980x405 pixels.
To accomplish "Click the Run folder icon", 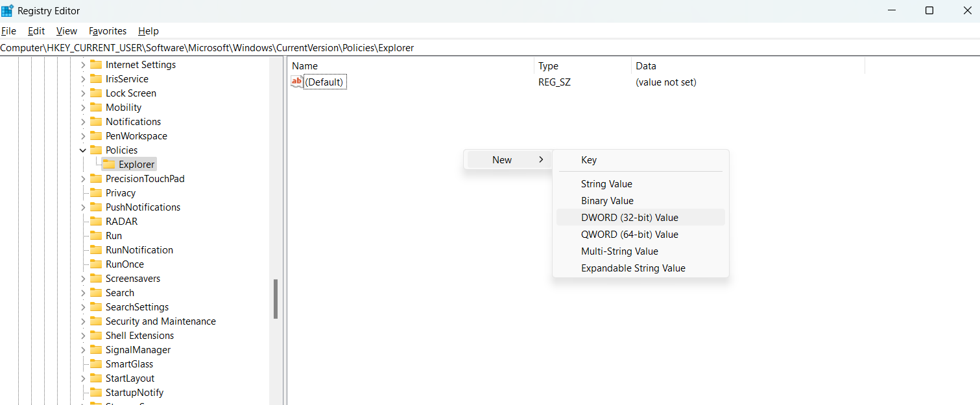I will click(96, 236).
